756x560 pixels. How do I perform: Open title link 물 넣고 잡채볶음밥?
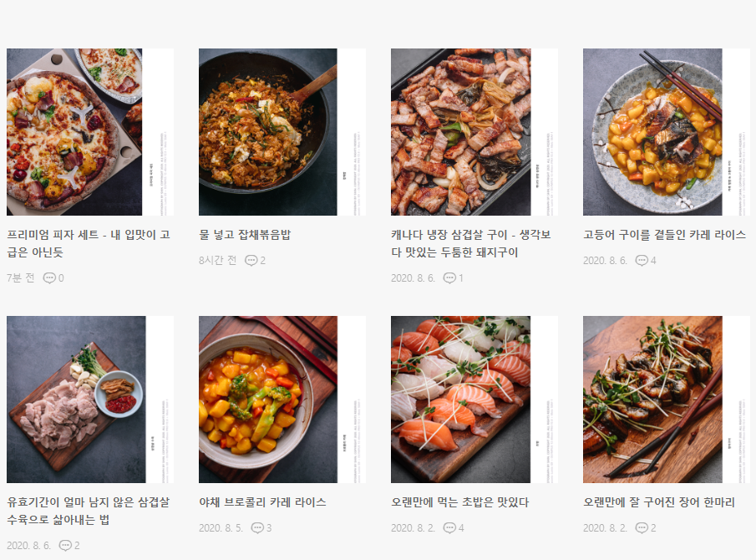pyautogui.click(x=245, y=235)
